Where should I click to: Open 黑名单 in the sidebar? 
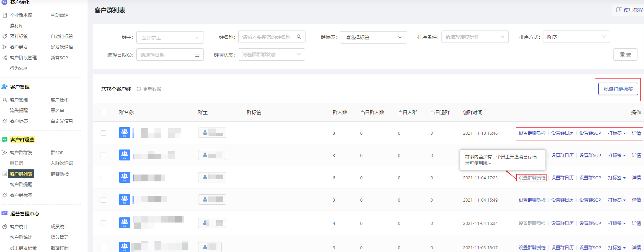(57, 110)
